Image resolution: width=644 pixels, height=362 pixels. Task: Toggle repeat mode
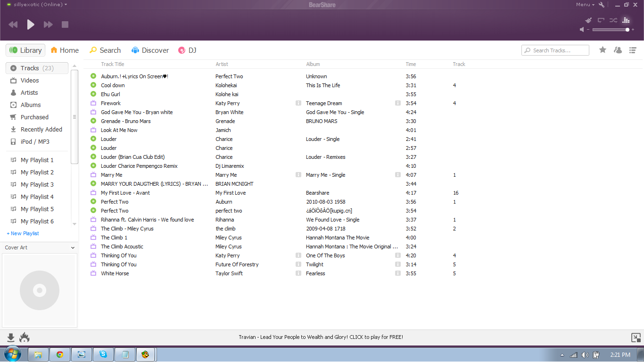click(601, 20)
